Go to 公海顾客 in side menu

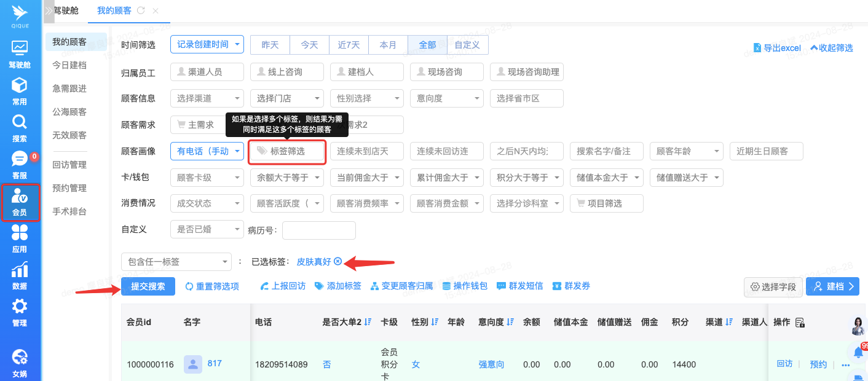point(69,112)
